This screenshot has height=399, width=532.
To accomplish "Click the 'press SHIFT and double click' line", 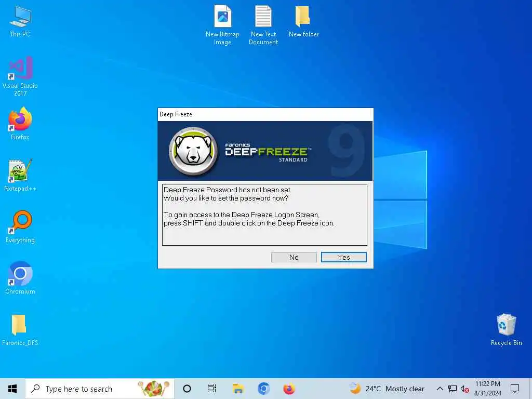I will point(249,223).
